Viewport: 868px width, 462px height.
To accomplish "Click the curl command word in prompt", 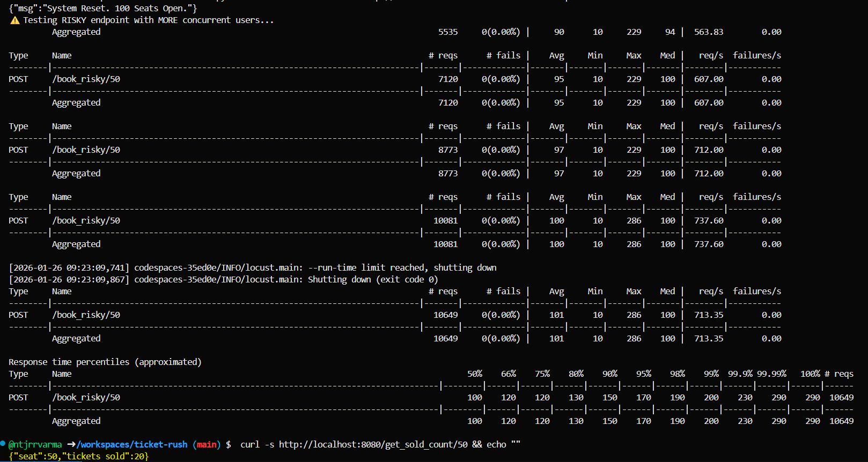I will 249,444.
